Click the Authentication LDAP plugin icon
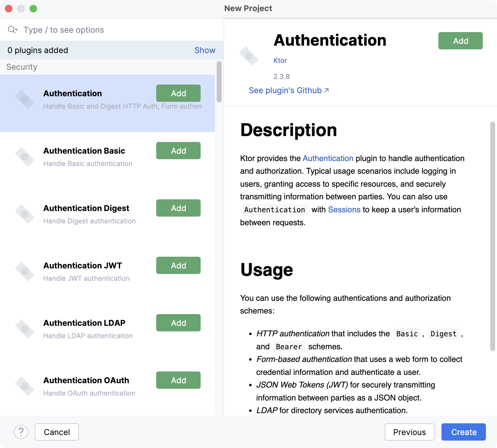This screenshot has height=448, width=497. 25,329
